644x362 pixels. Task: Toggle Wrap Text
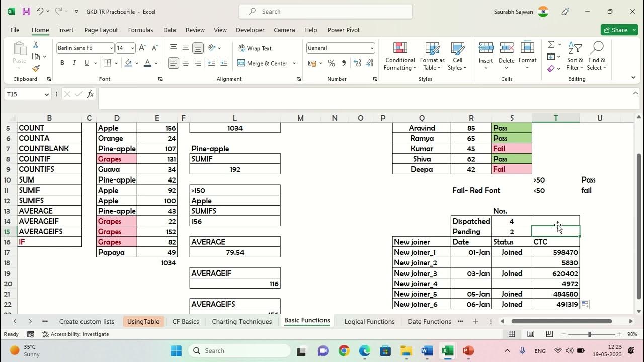[x=255, y=48]
